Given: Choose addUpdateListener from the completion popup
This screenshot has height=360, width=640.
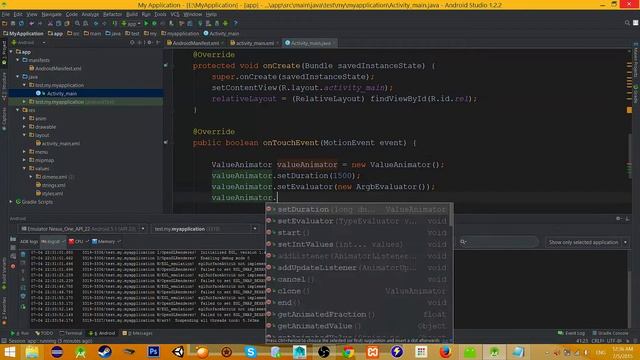Looking at the screenshot, I should point(357,268).
